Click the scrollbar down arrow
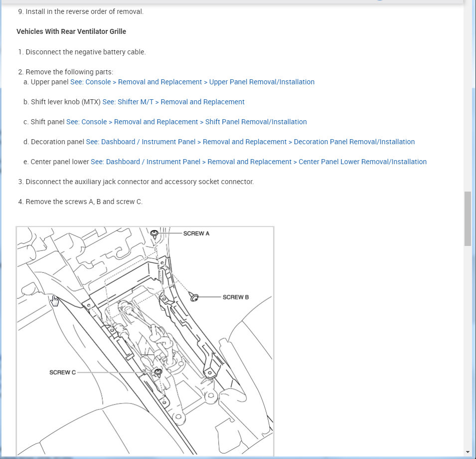The image size is (476, 459). (x=468, y=453)
